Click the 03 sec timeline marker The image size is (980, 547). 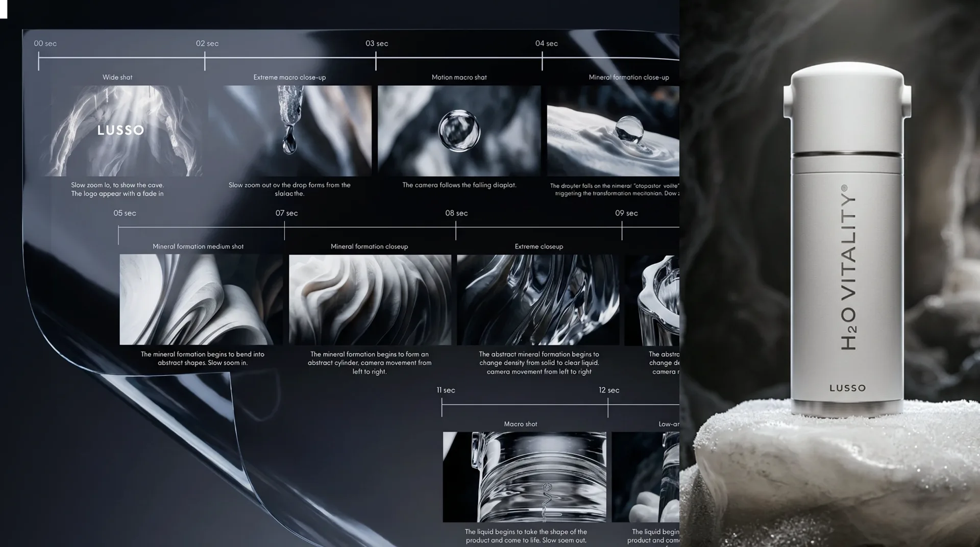377,43
